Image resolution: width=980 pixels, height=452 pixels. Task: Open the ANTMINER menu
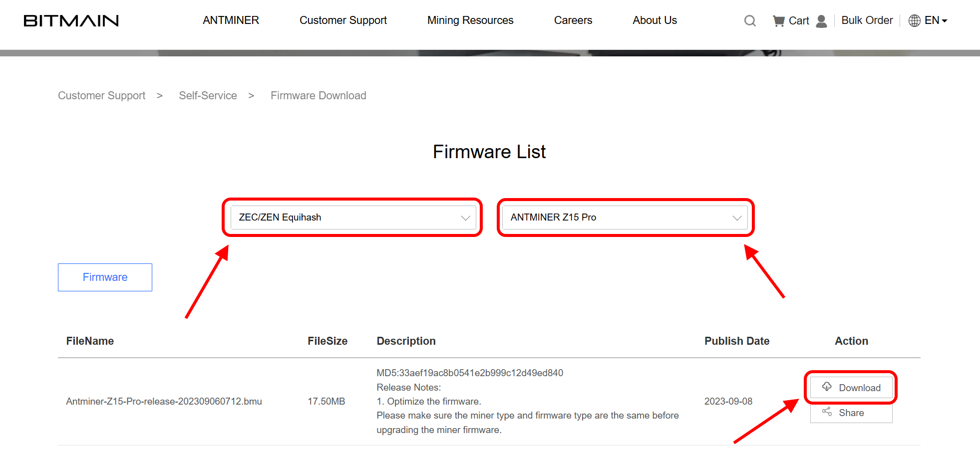click(x=231, y=20)
